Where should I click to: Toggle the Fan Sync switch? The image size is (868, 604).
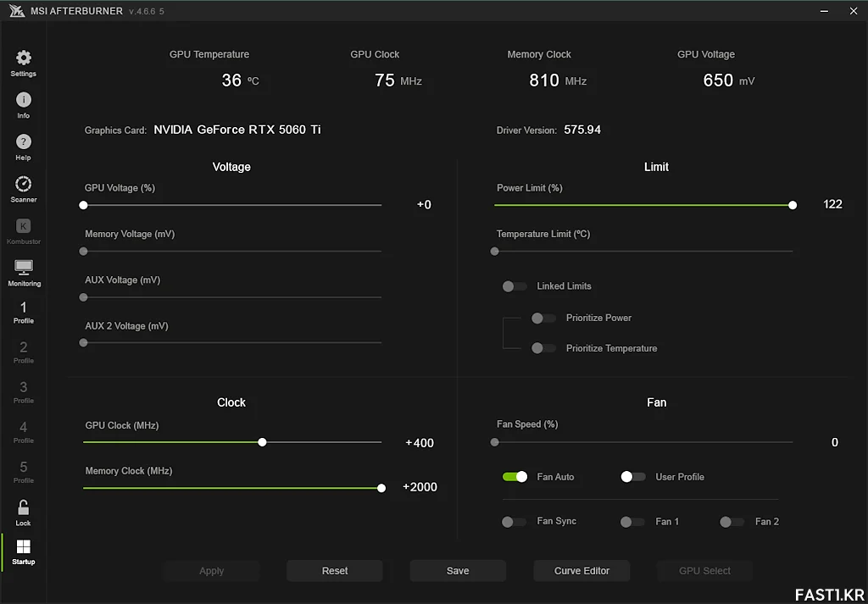tap(514, 522)
